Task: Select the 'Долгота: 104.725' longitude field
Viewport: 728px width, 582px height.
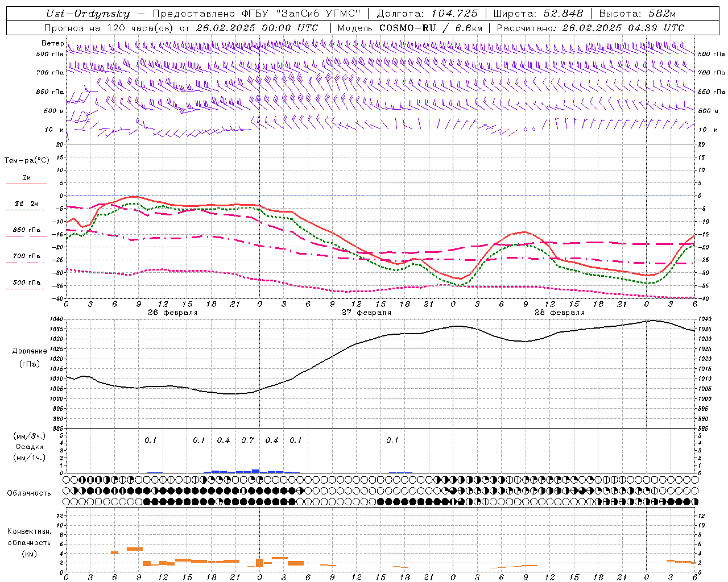Action: (x=427, y=14)
